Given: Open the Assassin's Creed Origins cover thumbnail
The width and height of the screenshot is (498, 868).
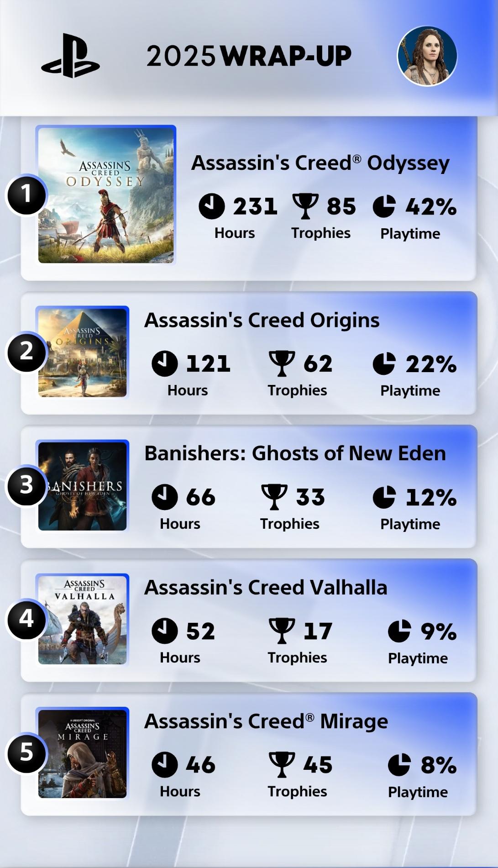Looking at the screenshot, I should tap(83, 352).
